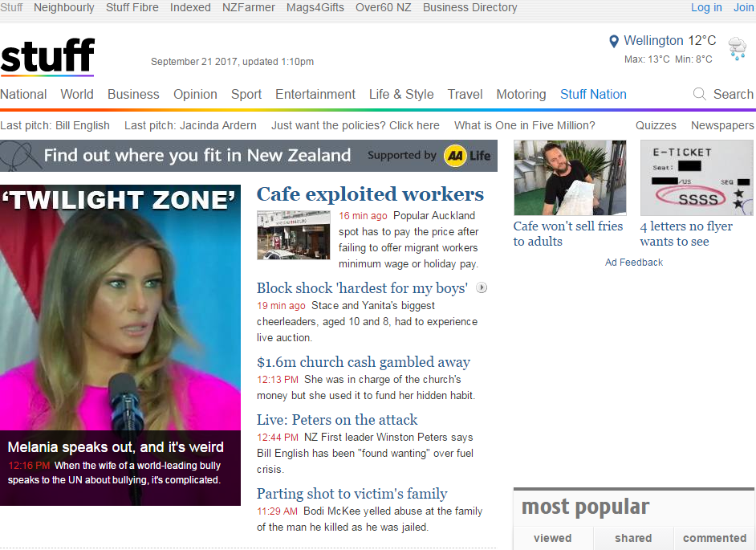Switch to the shared tab
This screenshot has height=550, width=756.
[x=633, y=539]
